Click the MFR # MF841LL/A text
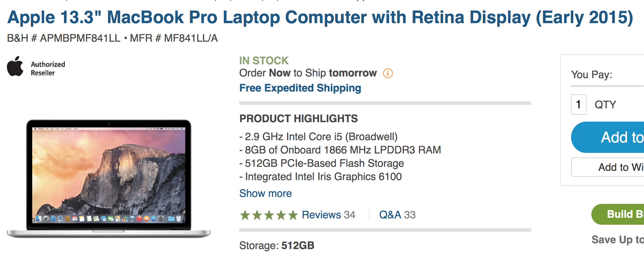This screenshot has width=644, height=256. [174, 38]
